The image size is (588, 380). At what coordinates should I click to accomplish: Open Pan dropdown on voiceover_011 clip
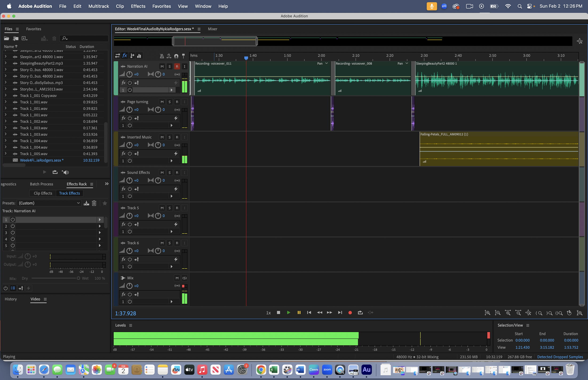tap(326, 63)
